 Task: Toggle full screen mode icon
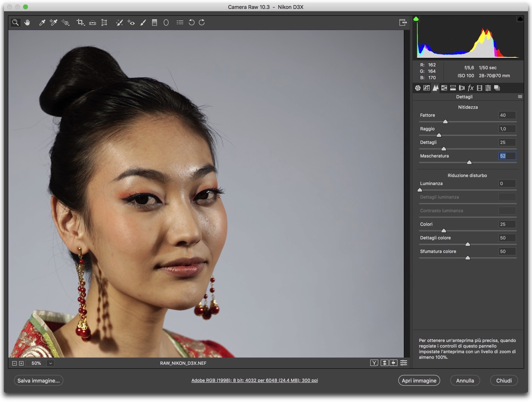[403, 23]
